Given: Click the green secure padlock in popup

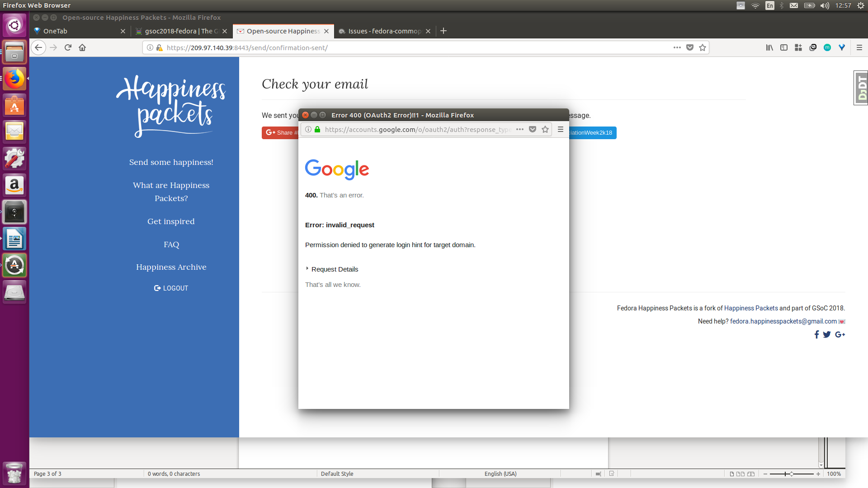Looking at the screenshot, I should point(317,130).
